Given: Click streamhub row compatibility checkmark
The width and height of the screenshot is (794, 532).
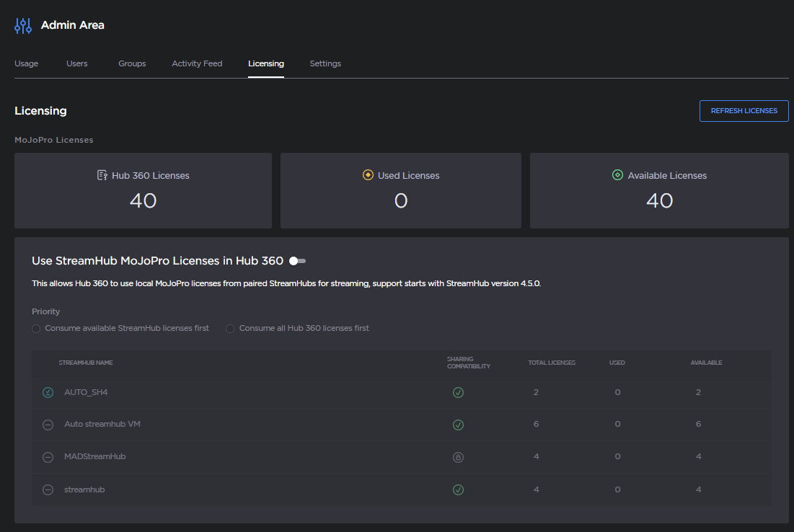Looking at the screenshot, I should [458, 489].
